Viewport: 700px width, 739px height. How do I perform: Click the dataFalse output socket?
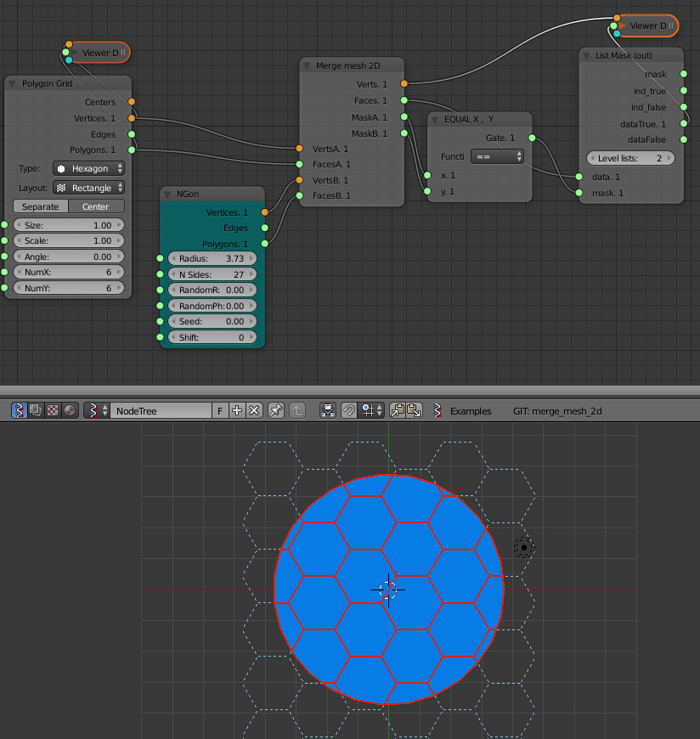point(684,139)
